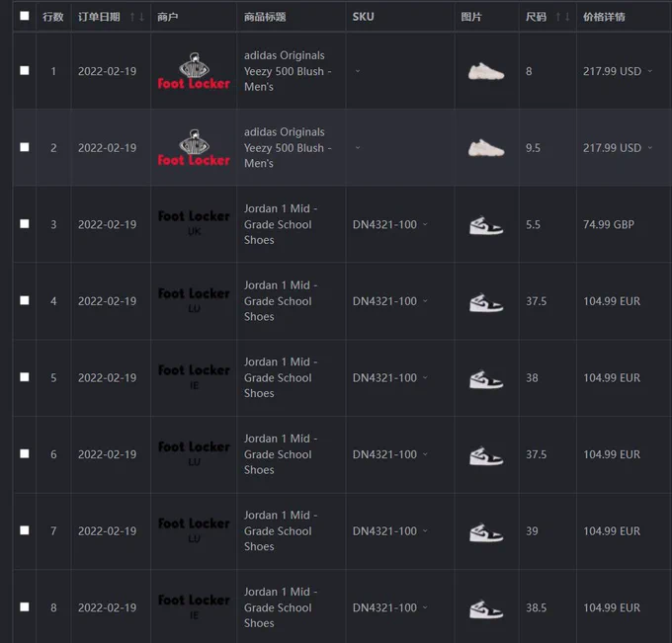This screenshot has width=672, height=643.
Task: Click the 商品标题 column header
Action: (x=265, y=17)
